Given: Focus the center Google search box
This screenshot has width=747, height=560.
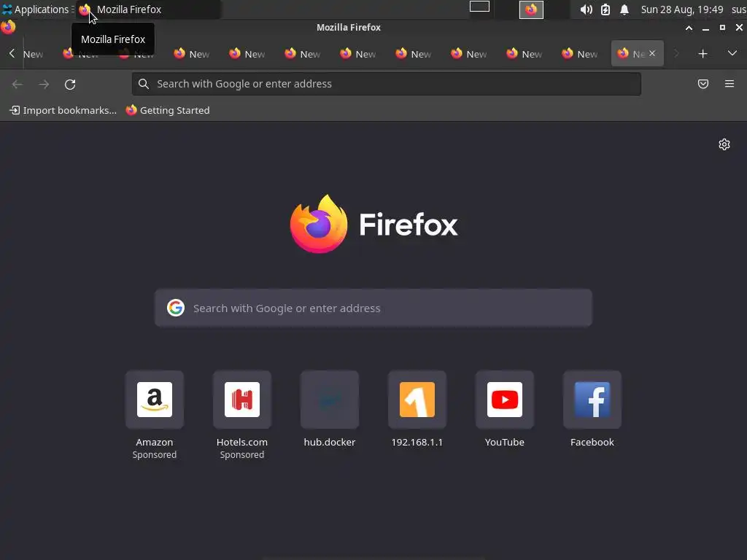Looking at the screenshot, I should [373, 308].
